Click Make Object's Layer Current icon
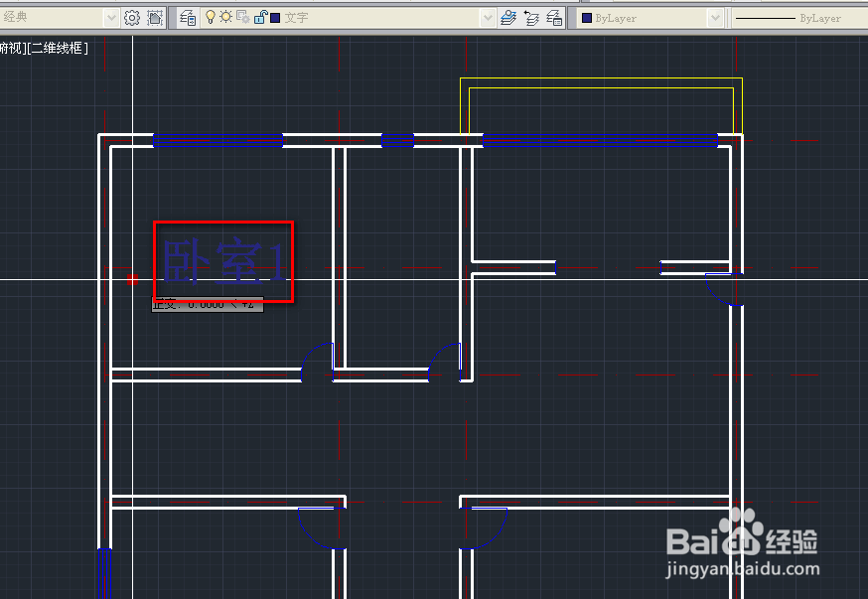 pyautogui.click(x=508, y=18)
